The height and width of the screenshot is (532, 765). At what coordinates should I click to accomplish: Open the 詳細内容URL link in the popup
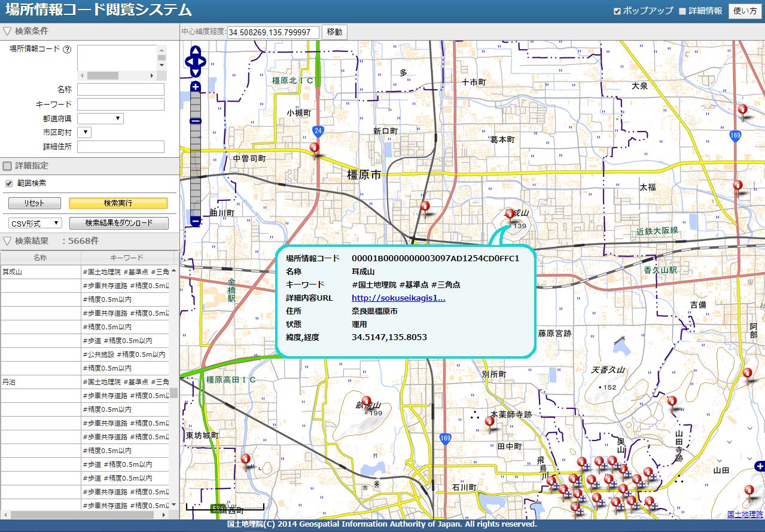coord(398,298)
